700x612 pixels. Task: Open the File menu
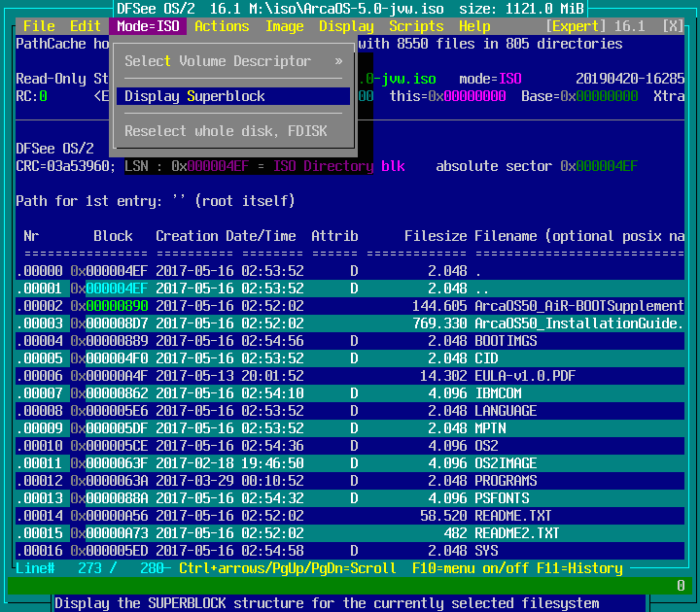coord(39,26)
